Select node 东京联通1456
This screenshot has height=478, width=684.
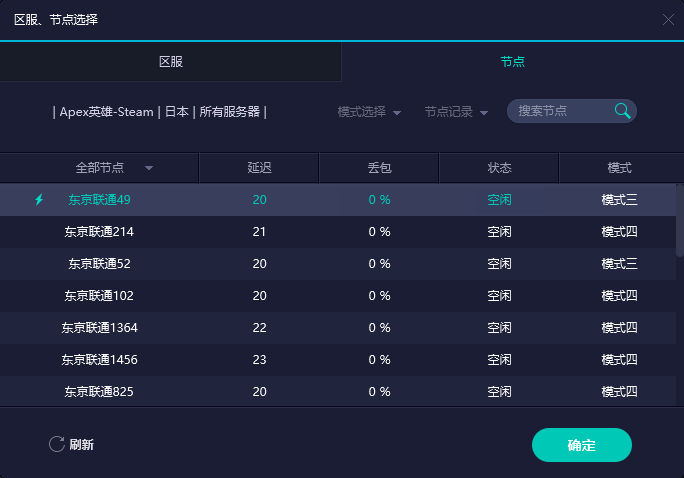click(x=338, y=360)
